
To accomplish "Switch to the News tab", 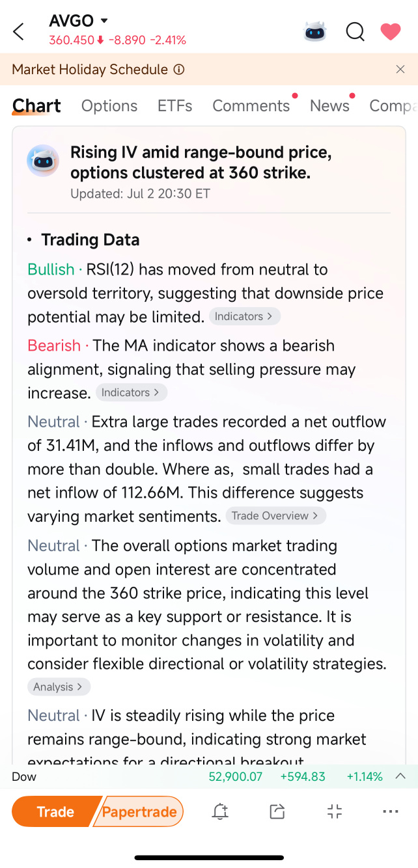I will [x=329, y=106].
